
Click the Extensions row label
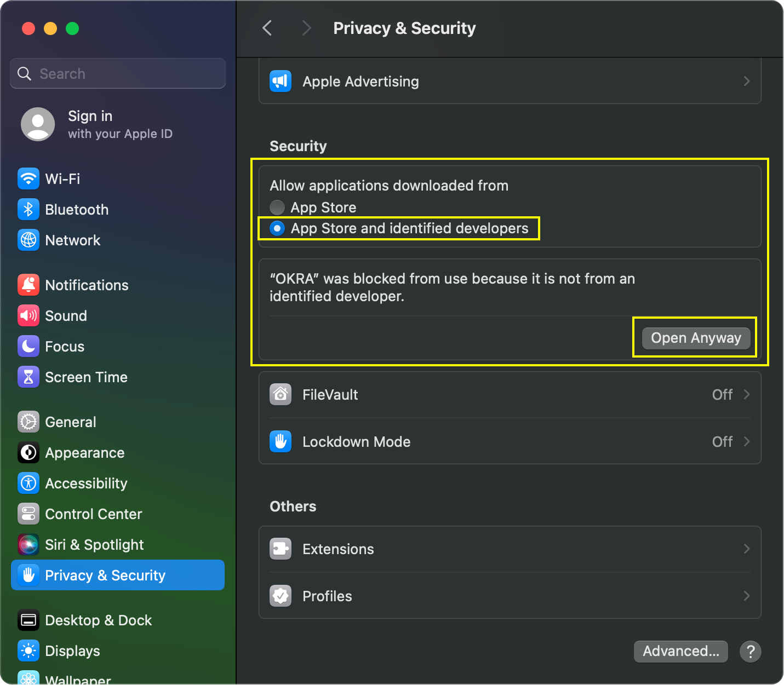[338, 549]
